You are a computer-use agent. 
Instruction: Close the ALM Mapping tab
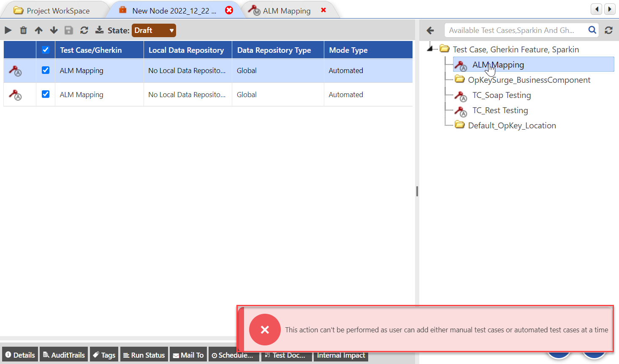click(x=323, y=10)
